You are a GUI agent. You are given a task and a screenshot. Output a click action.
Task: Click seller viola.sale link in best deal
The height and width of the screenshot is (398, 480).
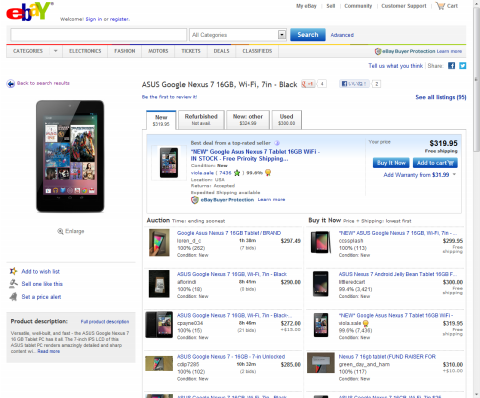[202, 173]
